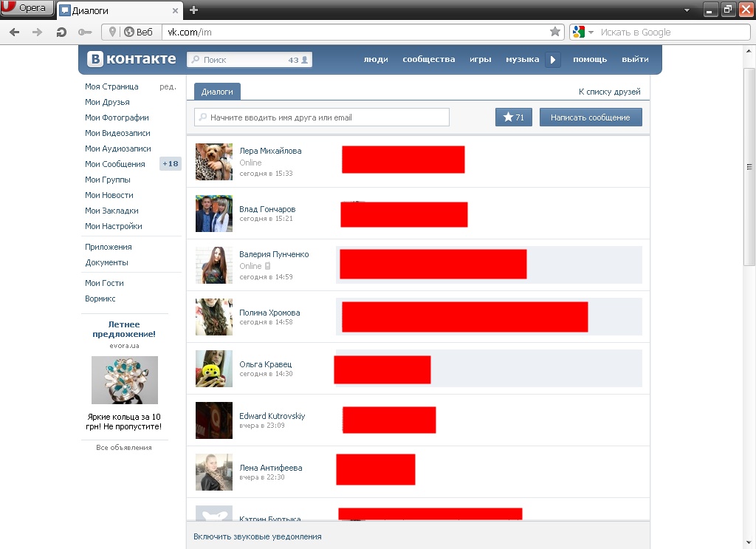This screenshot has width=756, height=549.
Task: Click ред. link next to Моя Страница
Action: 168,87
